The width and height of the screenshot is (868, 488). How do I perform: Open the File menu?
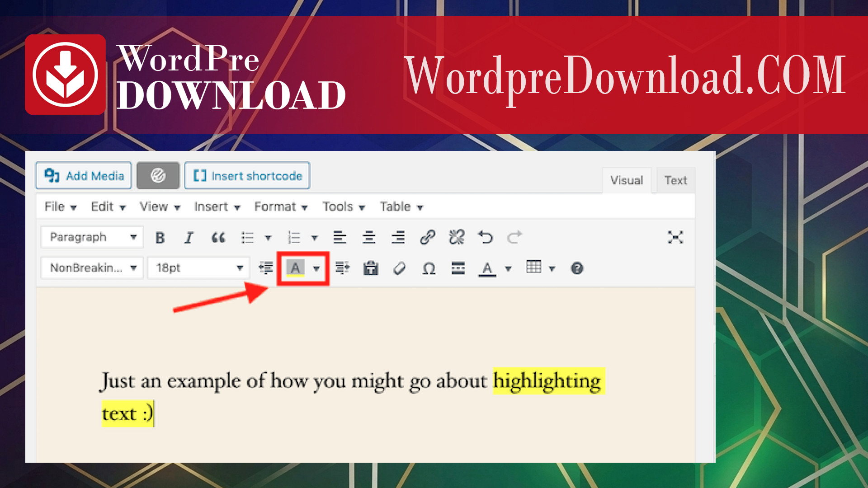point(61,206)
